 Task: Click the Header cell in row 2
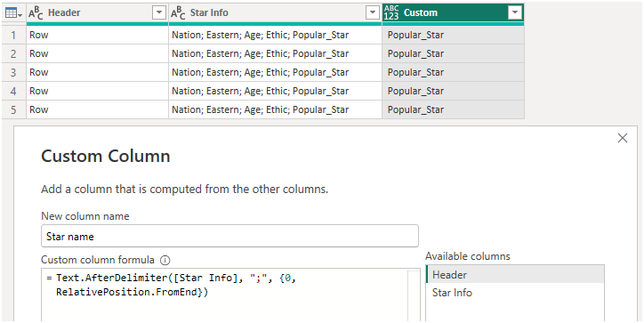pos(97,53)
